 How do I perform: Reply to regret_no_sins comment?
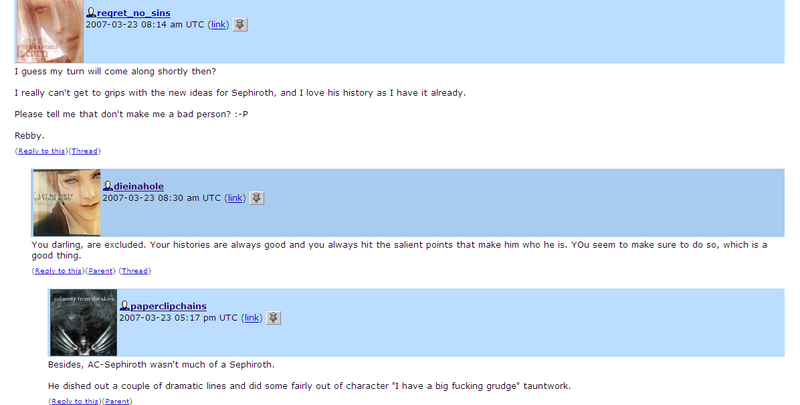(41, 151)
